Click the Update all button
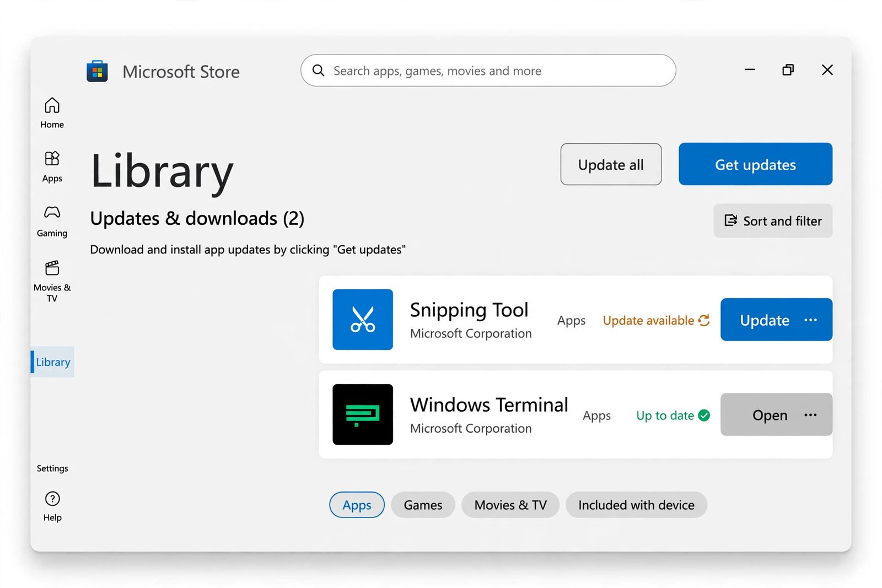Image resolution: width=882 pixels, height=588 pixels. [611, 164]
